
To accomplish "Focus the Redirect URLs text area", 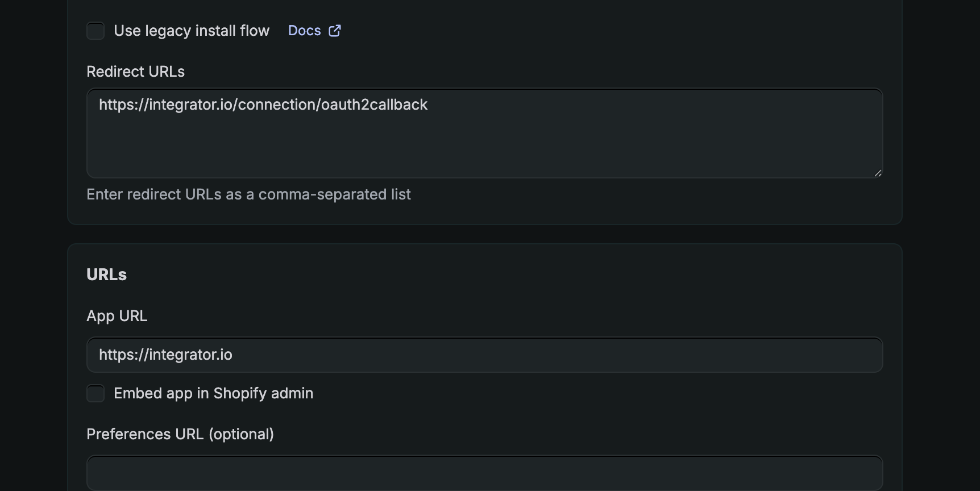I will (484, 133).
